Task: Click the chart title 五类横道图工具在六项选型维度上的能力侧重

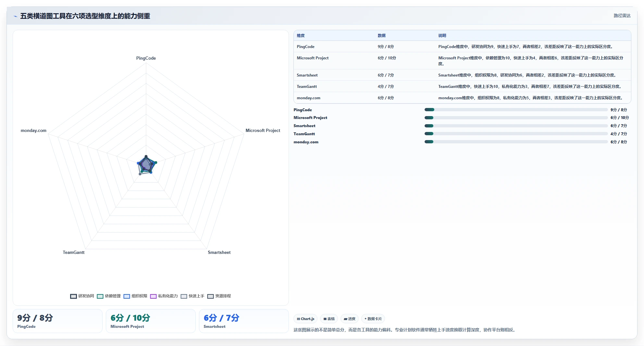Action: pos(85,16)
